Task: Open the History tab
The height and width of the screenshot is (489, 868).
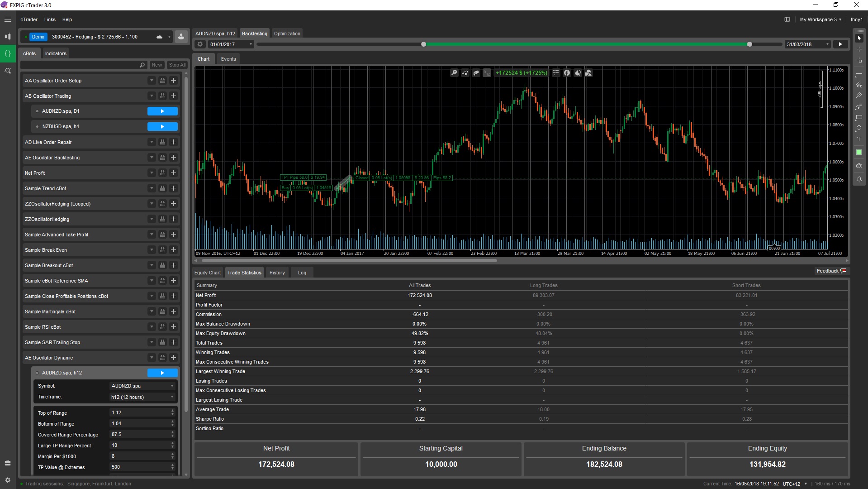Action: pyautogui.click(x=277, y=273)
